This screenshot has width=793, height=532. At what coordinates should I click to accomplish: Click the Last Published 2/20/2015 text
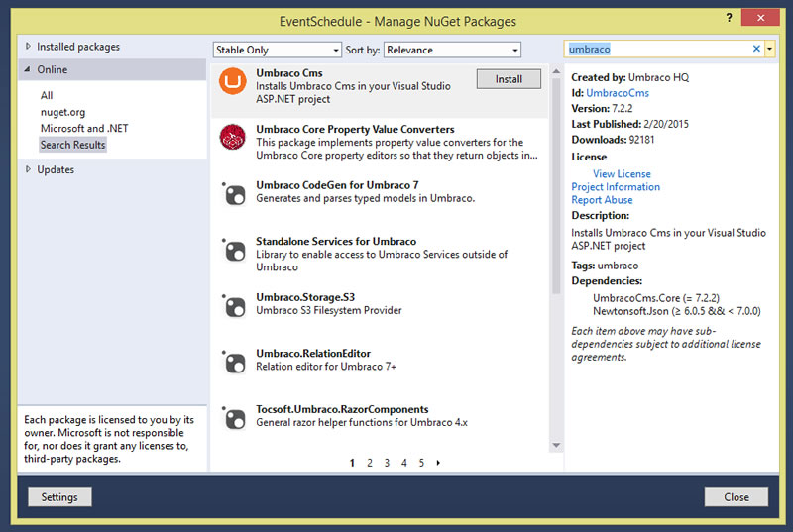click(630, 124)
